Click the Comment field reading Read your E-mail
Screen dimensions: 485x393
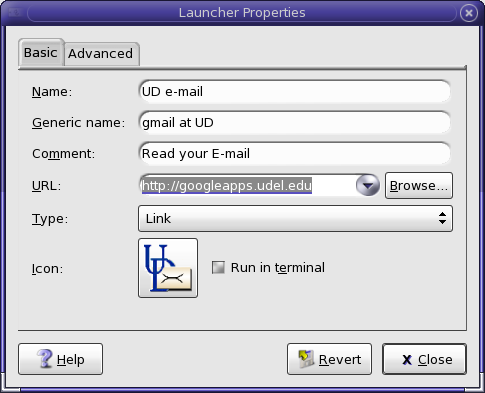pyautogui.click(x=294, y=153)
